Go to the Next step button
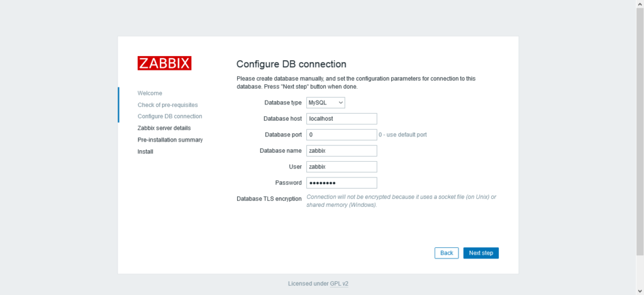 click(481, 253)
